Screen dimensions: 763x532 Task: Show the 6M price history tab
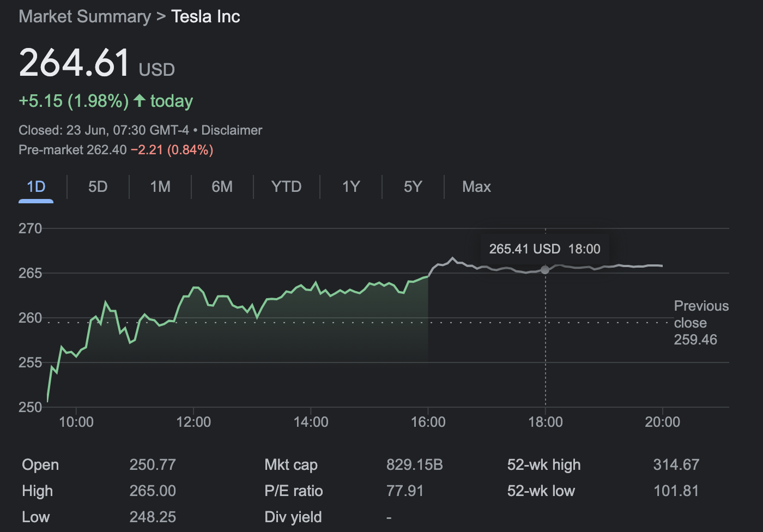point(222,187)
